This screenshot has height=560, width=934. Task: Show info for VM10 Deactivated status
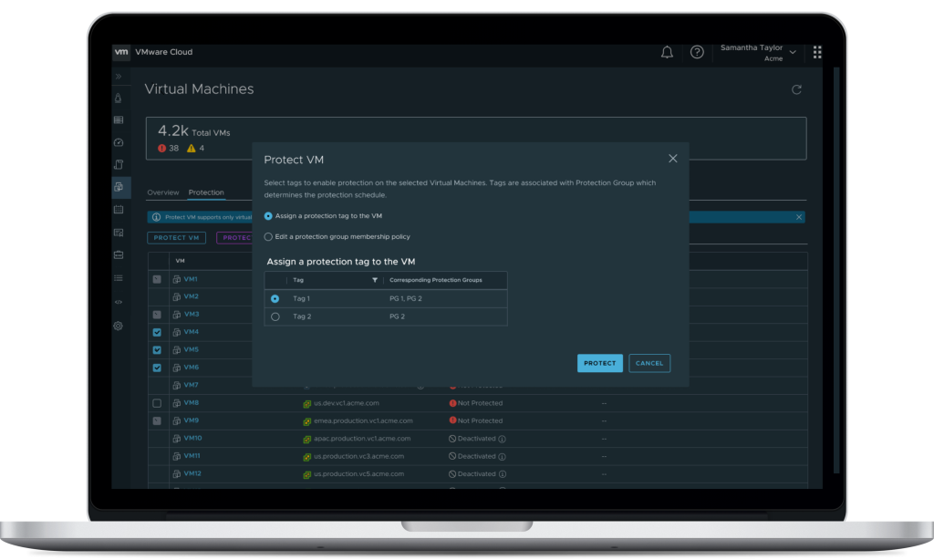[x=503, y=439]
